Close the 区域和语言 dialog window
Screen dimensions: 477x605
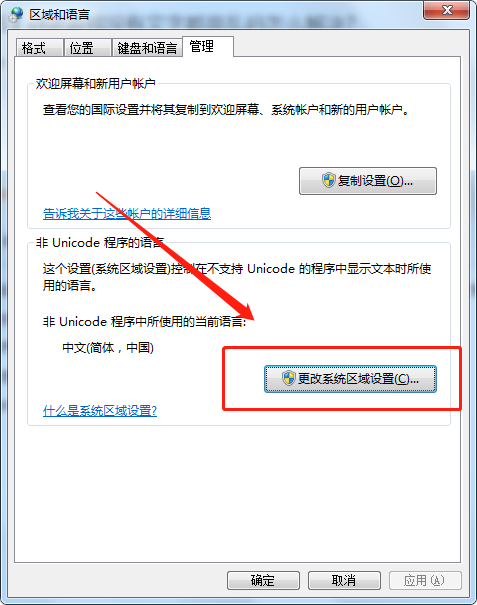[447, 10]
